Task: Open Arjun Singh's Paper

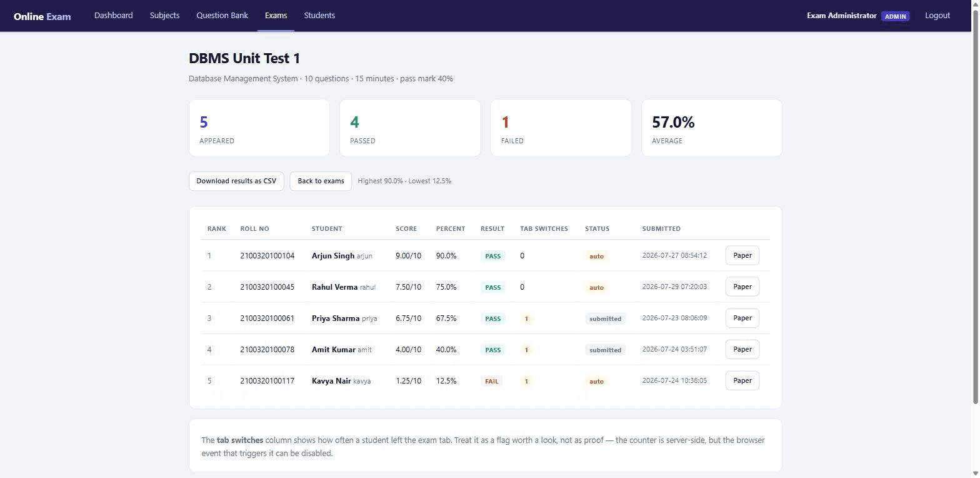Action: click(742, 255)
